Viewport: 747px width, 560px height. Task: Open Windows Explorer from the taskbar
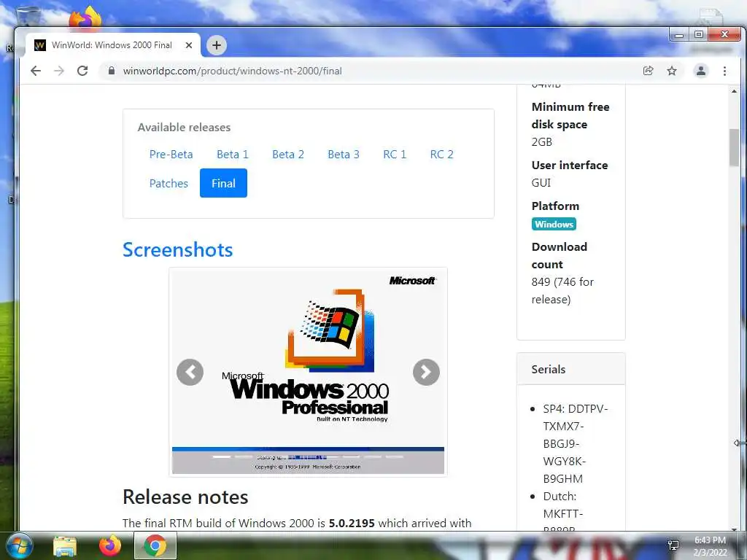(65, 545)
